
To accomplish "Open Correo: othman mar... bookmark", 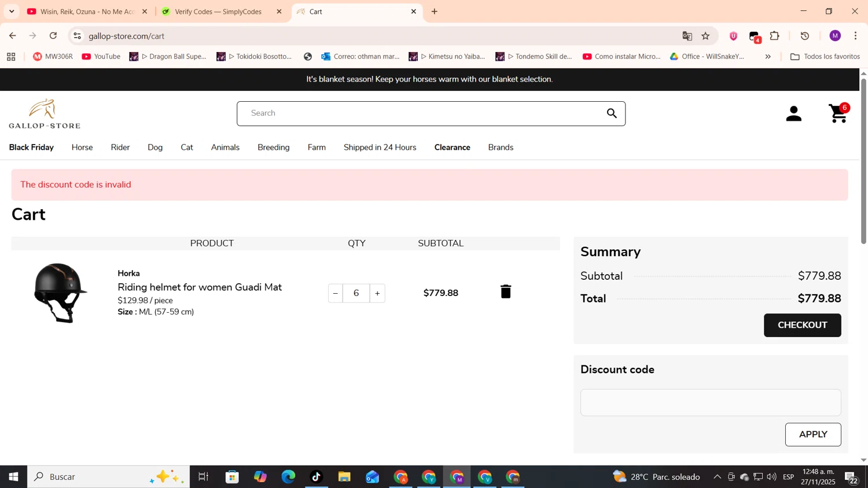I will [x=361, y=57].
